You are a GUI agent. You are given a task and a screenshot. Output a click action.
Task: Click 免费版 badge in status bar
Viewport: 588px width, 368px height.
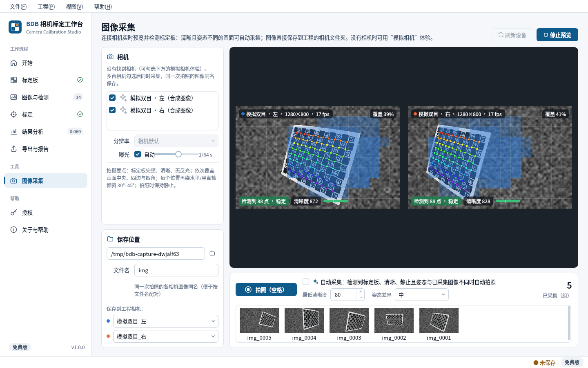pyautogui.click(x=572, y=362)
